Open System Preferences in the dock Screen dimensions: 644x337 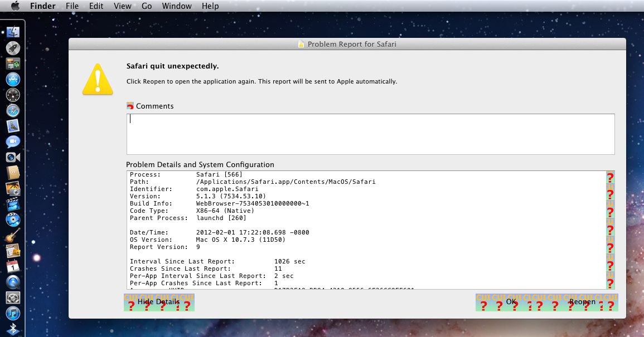13,297
